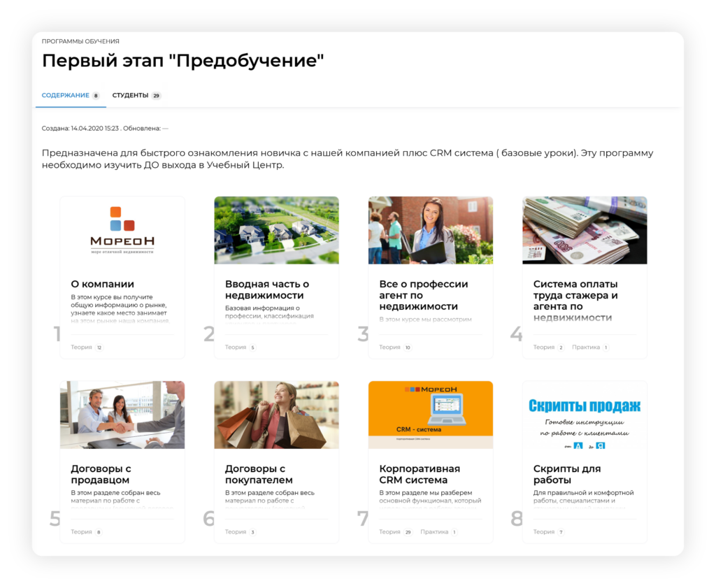Open Вводная часть о недвижимости course

[x=267, y=289]
